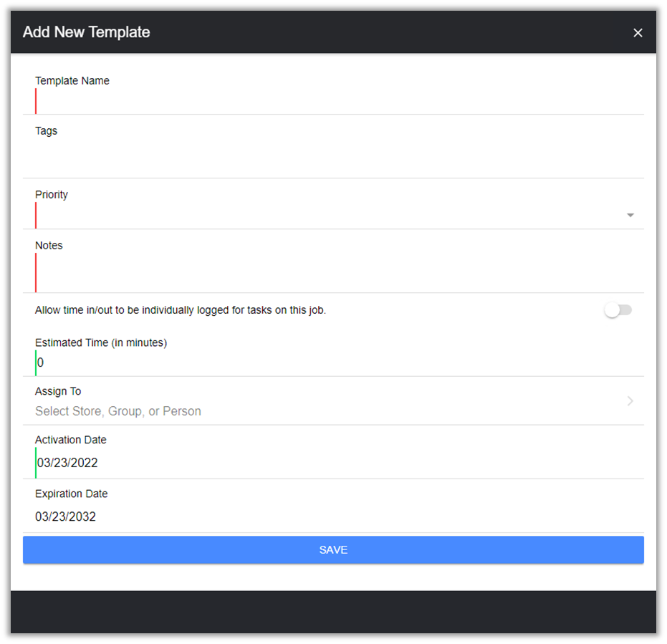Open the Priority dropdown arrow
Viewport: 667px width, 644px height.
[630, 215]
